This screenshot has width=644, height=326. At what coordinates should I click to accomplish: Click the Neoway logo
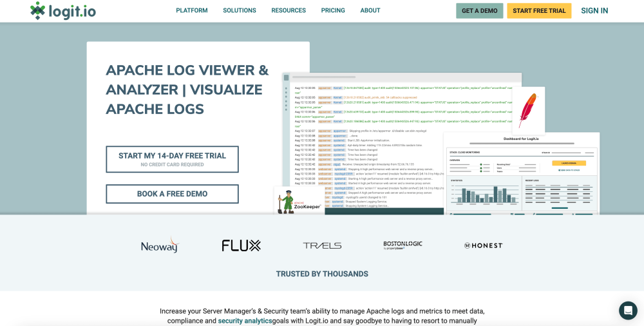pos(160,245)
